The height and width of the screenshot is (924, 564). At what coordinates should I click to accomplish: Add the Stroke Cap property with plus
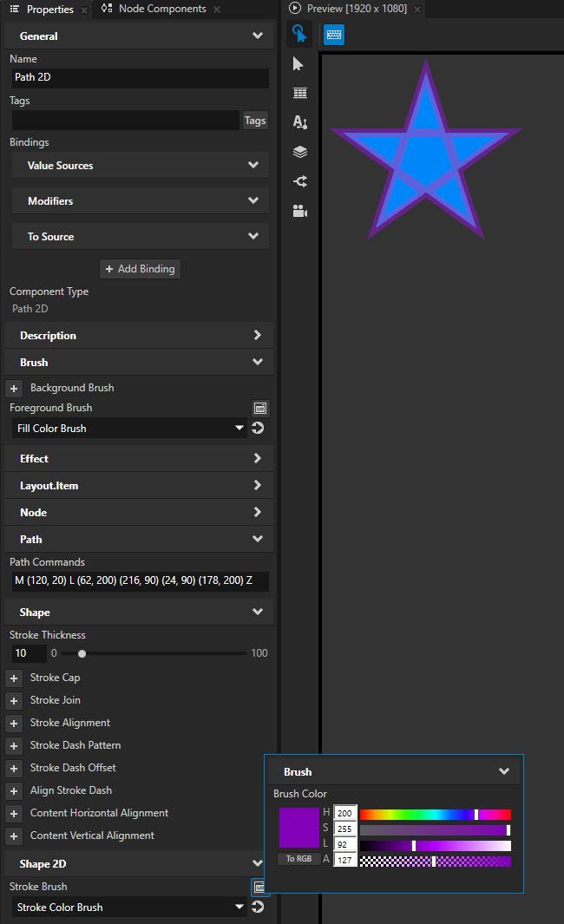(15, 678)
